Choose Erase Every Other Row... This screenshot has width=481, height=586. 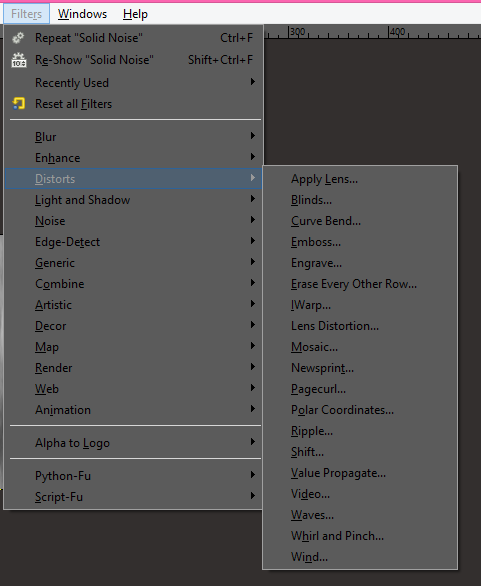pos(360,284)
